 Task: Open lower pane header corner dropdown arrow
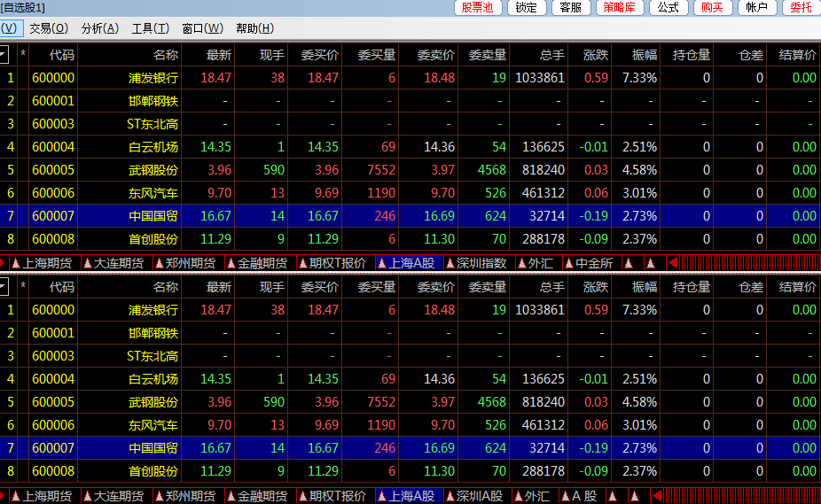pyautogui.click(x=4, y=286)
